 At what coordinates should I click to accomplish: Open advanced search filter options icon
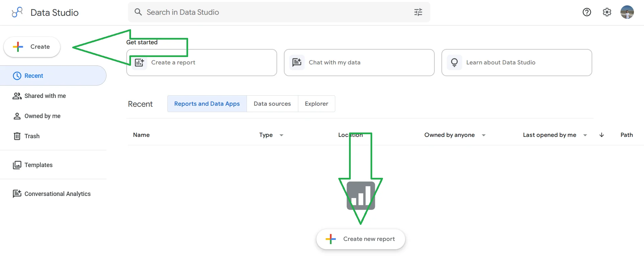418,12
